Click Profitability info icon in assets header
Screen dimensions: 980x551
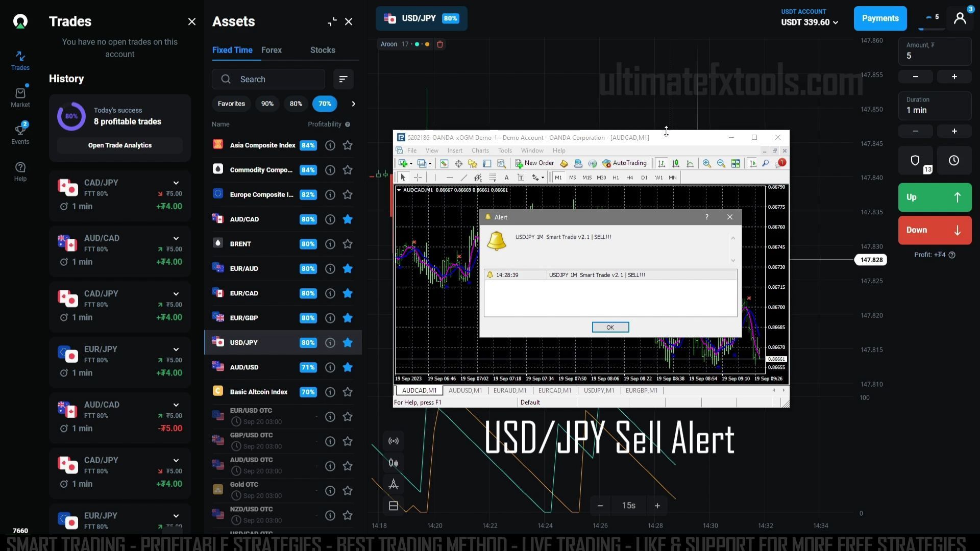[348, 124]
